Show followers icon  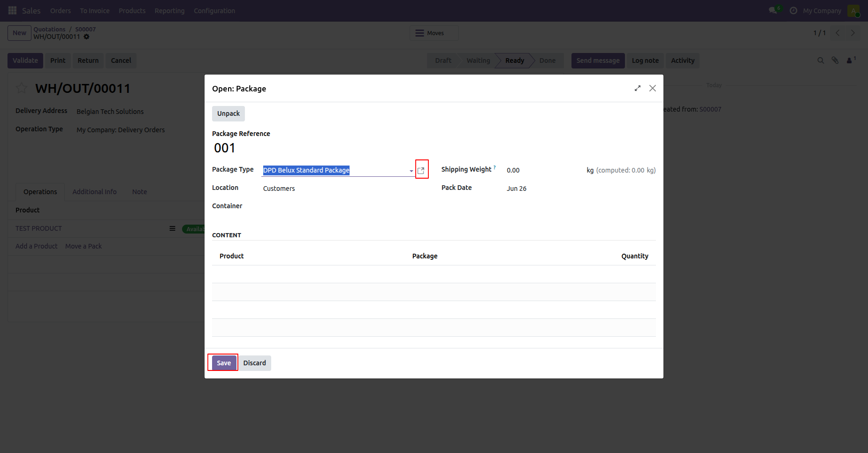(x=851, y=60)
